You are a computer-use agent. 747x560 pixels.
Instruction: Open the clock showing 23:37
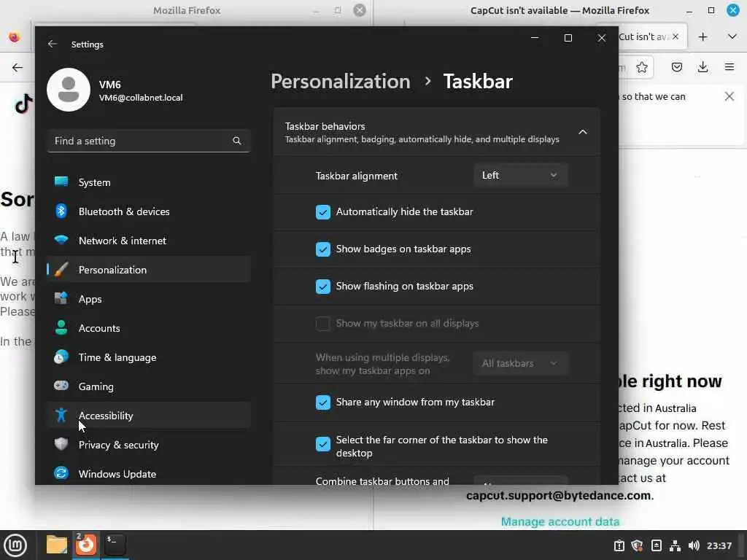pyautogui.click(x=719, y=545)
